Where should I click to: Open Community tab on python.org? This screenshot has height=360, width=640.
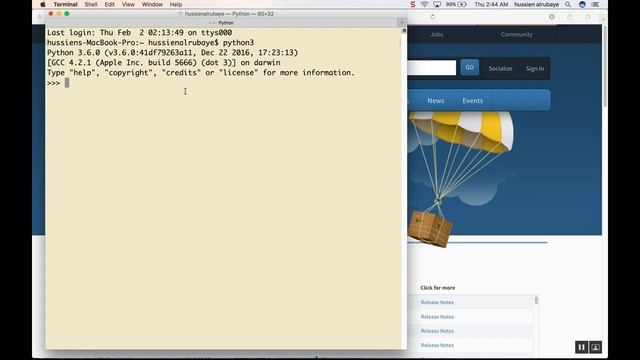click(517, 34)
